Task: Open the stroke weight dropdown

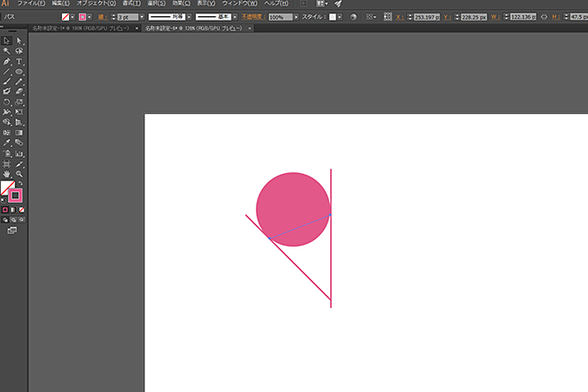Action: (142, 17)
